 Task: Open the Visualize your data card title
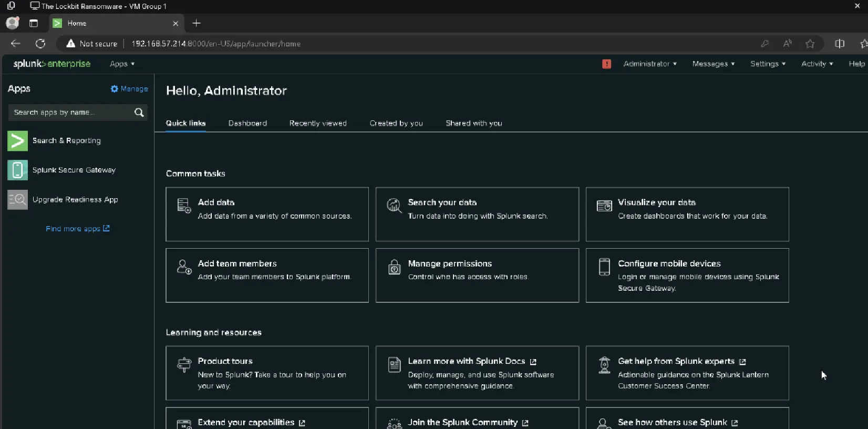pos(657,202)
